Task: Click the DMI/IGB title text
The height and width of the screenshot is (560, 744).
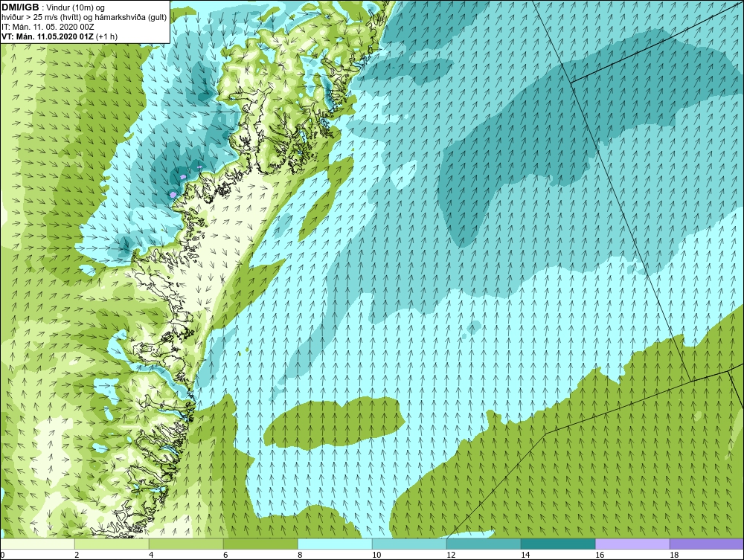Action: [20, 7]
